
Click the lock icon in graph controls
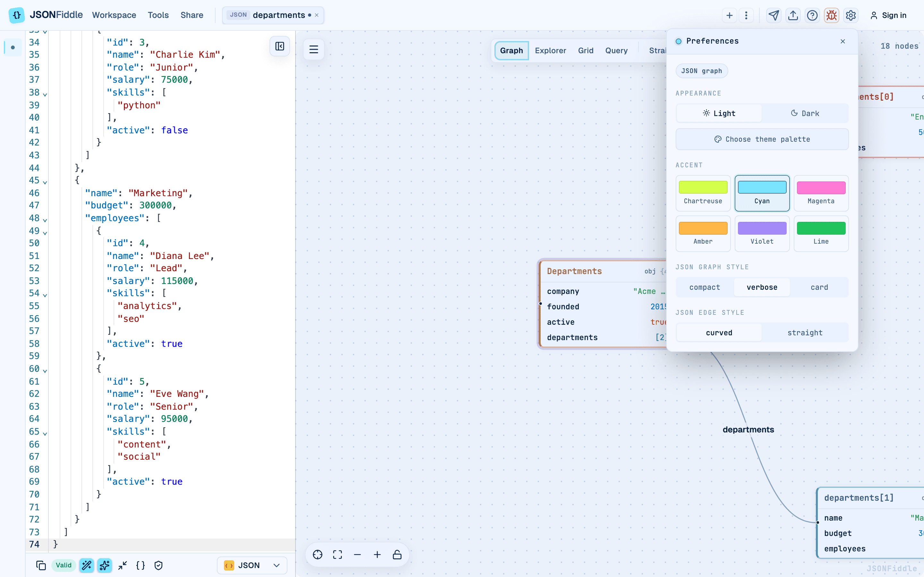click(397, 555)
